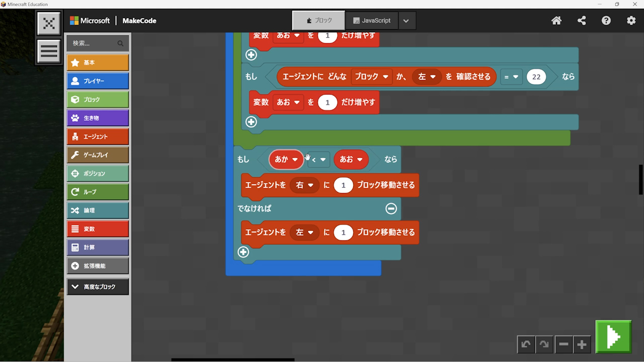Open the share project icon
Screen dimensions: 644x362
pos(582,21)
